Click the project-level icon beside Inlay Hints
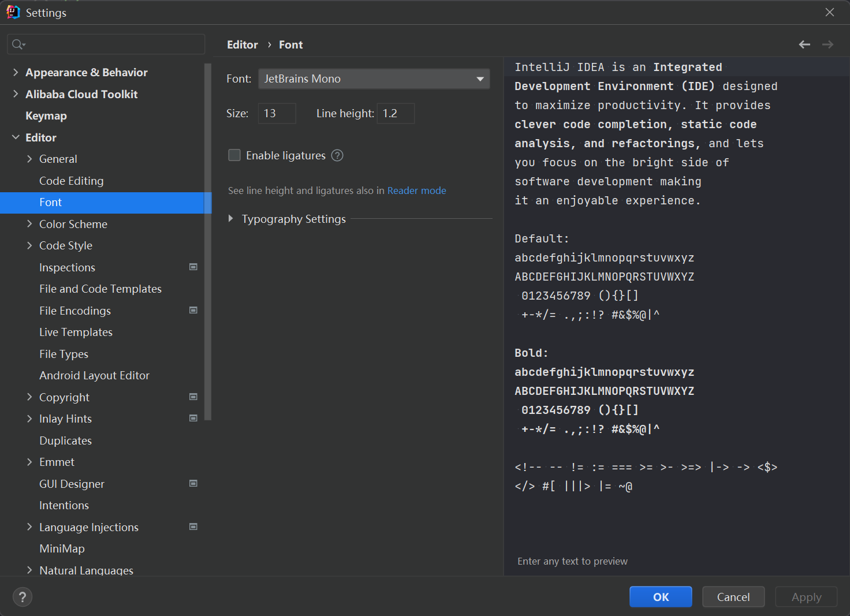 [193, 418]
